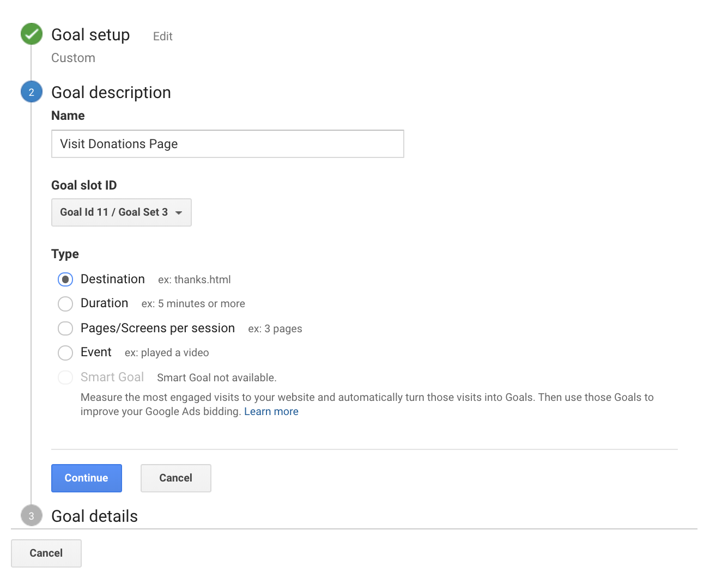
Task: Click the 'ex: thanks.html' example text
Action: (195, 279)
